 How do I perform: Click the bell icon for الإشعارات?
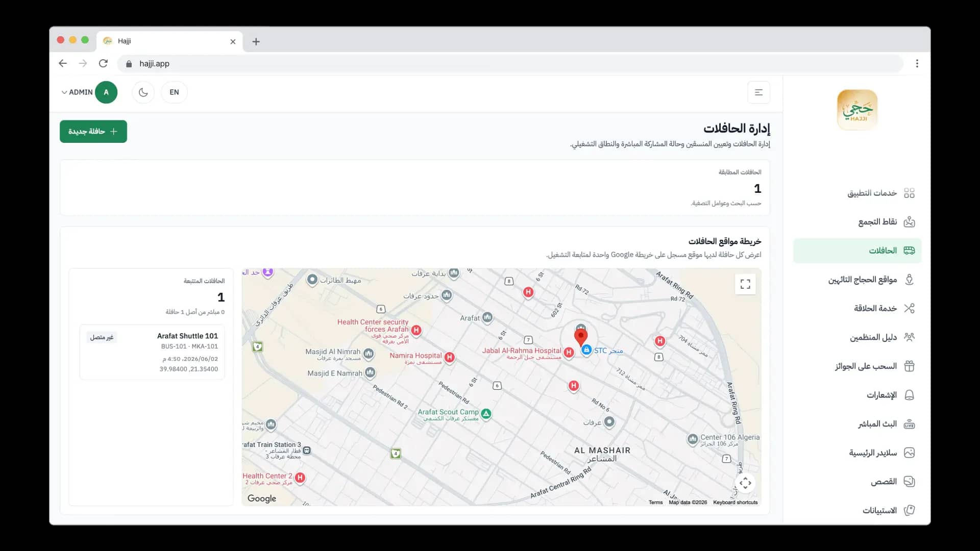point(909,395)
